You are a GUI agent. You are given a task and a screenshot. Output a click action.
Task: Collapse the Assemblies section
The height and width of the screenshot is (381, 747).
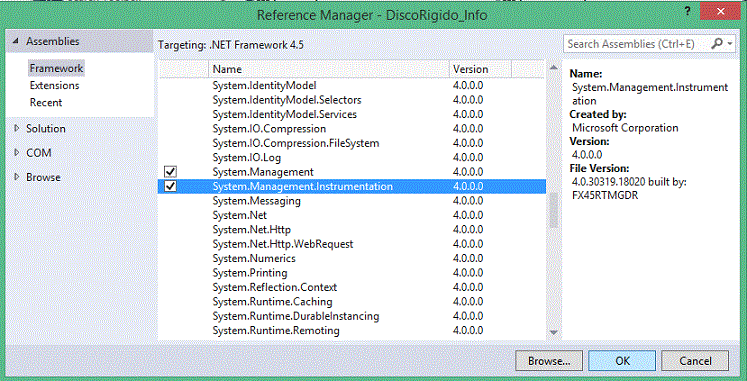tap(15, 42)
